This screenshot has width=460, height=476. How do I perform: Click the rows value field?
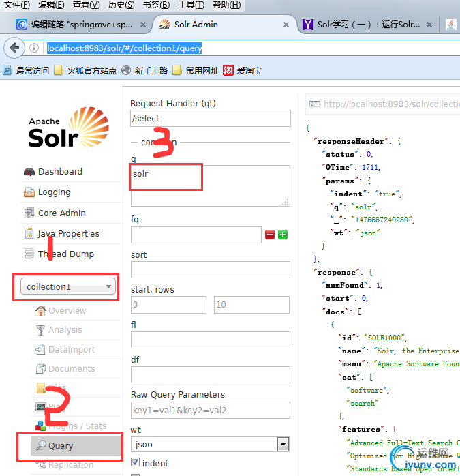tap(251, 305)
